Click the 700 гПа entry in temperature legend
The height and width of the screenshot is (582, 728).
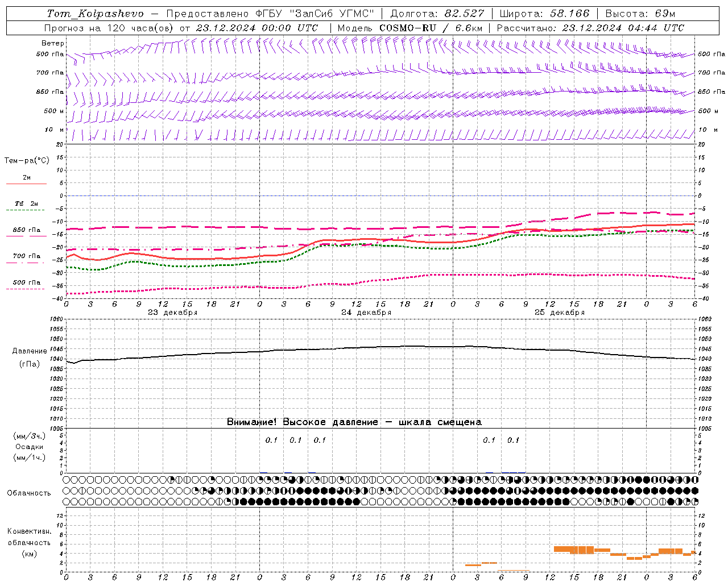[x=27, y=256]
